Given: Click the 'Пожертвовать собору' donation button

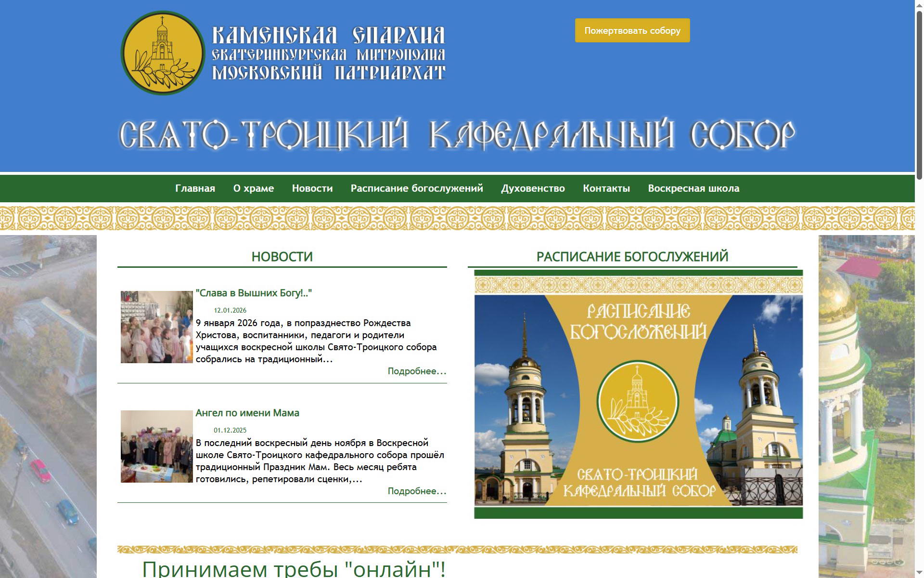Looking at the screenshot, I should (x=632, y=30).
